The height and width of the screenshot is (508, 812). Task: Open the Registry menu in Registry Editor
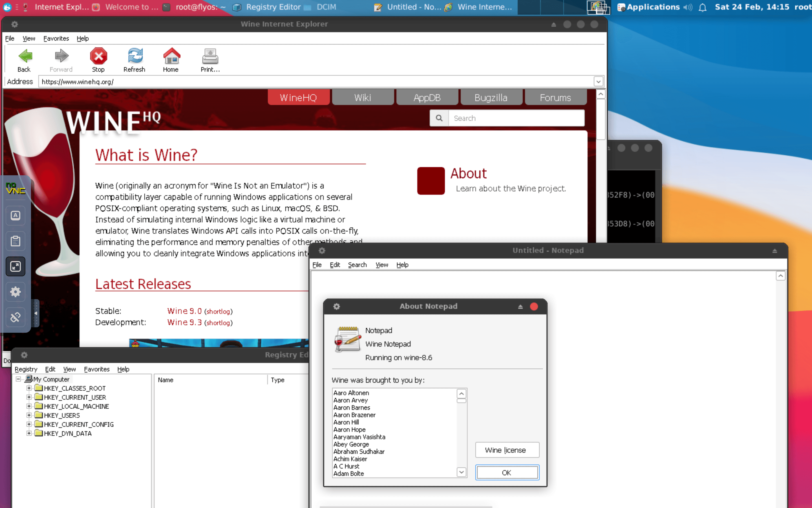(x=26, y=369)
